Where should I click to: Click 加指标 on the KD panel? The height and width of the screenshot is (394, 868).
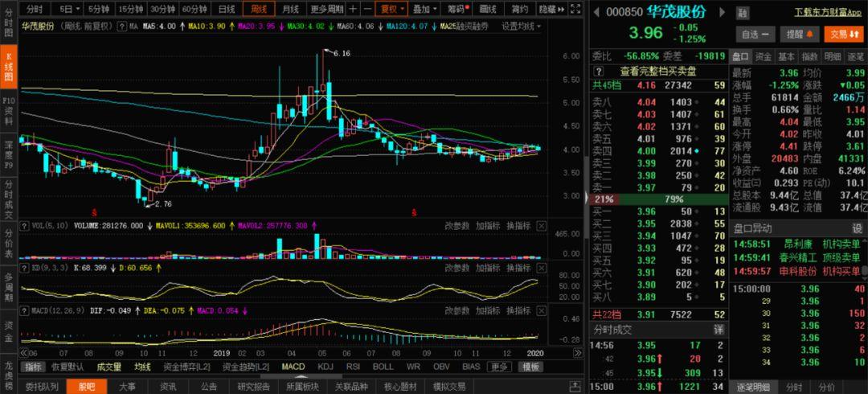[x=488, y=269]
